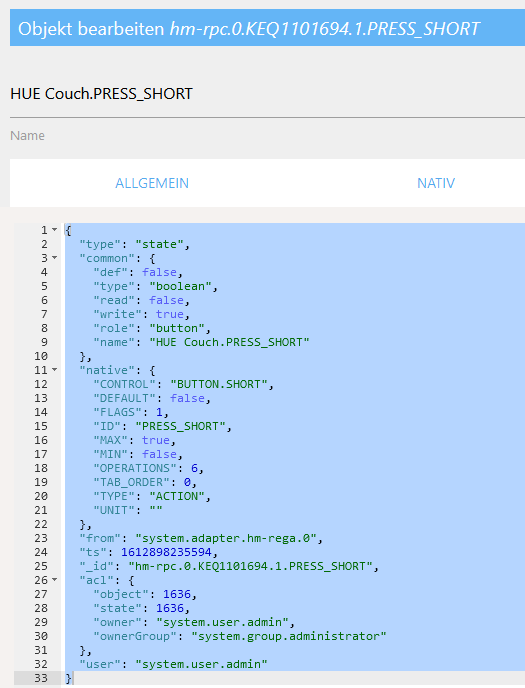525x688 pixels.
Task: Click the "CONTROL" BUTTON.SHORT string
Action: click(x=219, y=384)
